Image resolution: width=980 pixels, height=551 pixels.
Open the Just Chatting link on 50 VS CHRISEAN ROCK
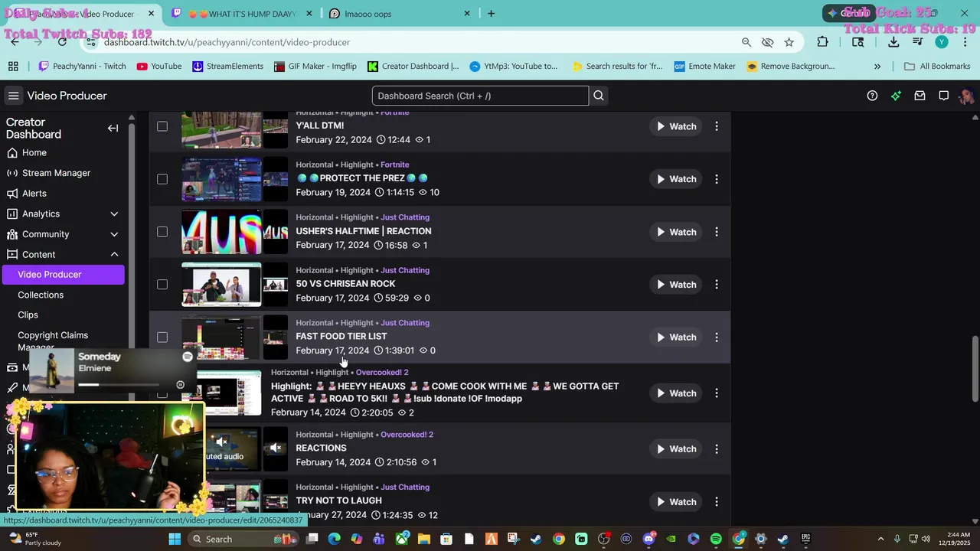point(405,270)
